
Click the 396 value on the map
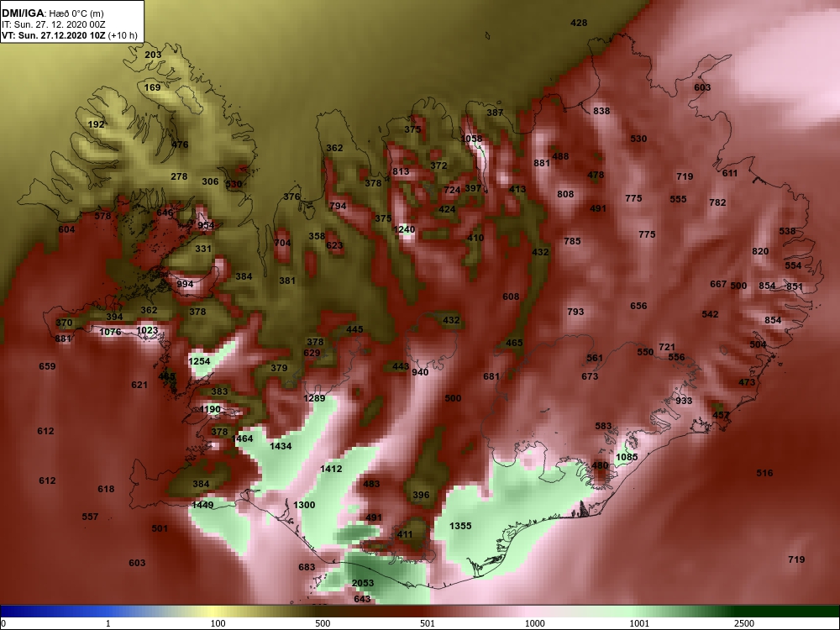(x=421, y=495)
